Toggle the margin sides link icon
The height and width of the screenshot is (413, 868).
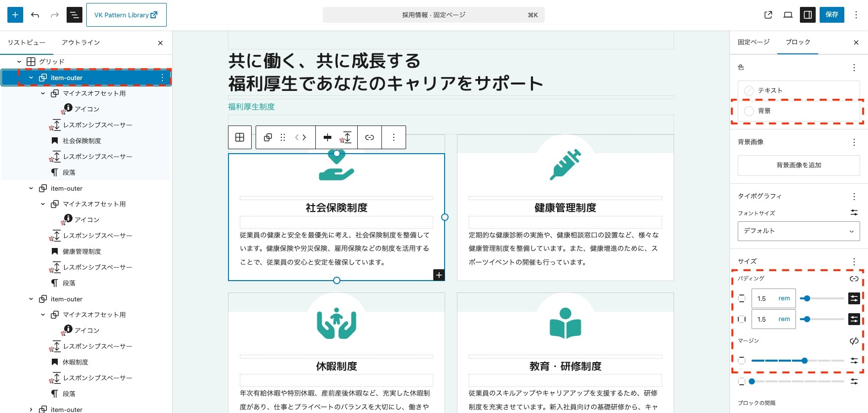(854, 341)
